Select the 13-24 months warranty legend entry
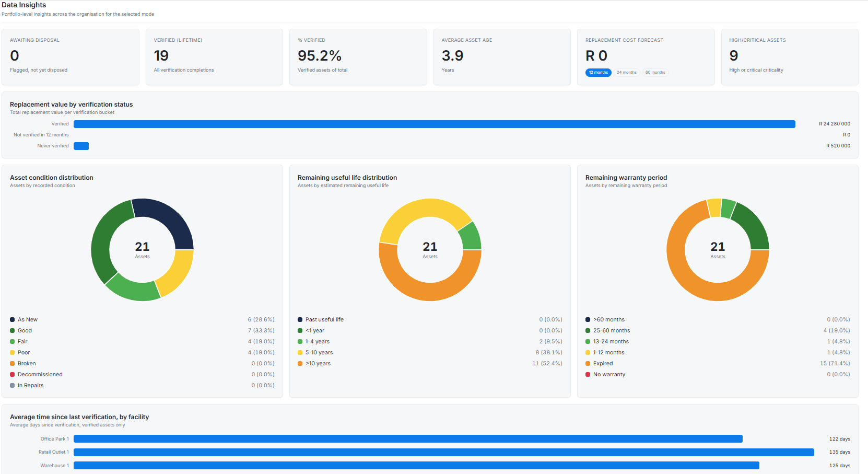 pyautogui.click(x=718, y=341)
